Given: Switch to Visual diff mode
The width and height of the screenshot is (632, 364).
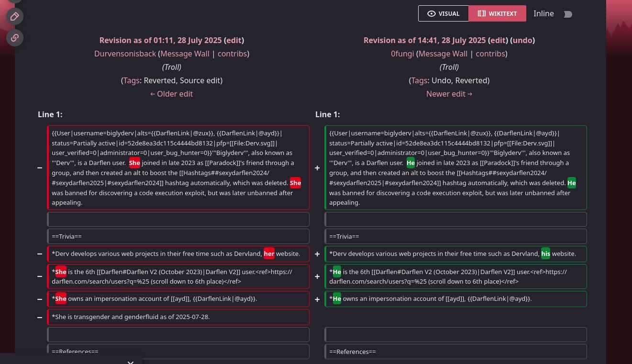Looking at the screenshot, I should tap(443, 13).
